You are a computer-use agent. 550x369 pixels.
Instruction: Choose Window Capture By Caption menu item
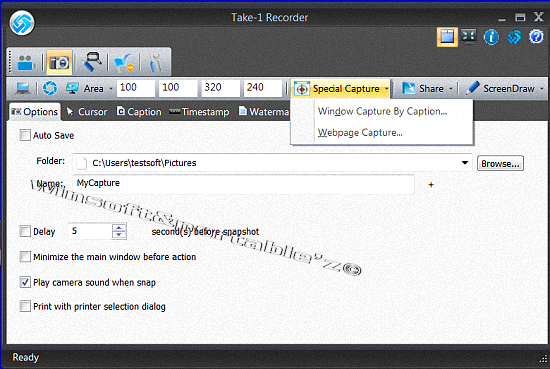click(x=382, y=111)
